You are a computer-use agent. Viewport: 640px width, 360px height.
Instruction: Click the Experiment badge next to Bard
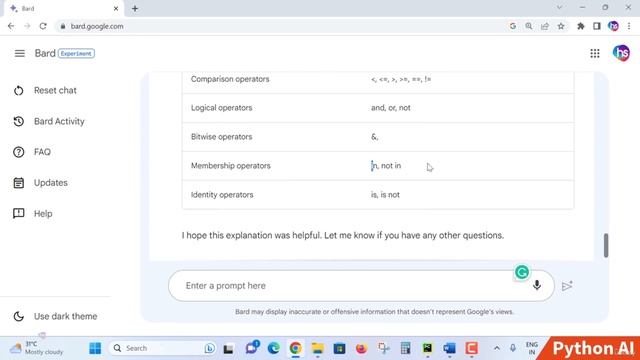[76, 53]
